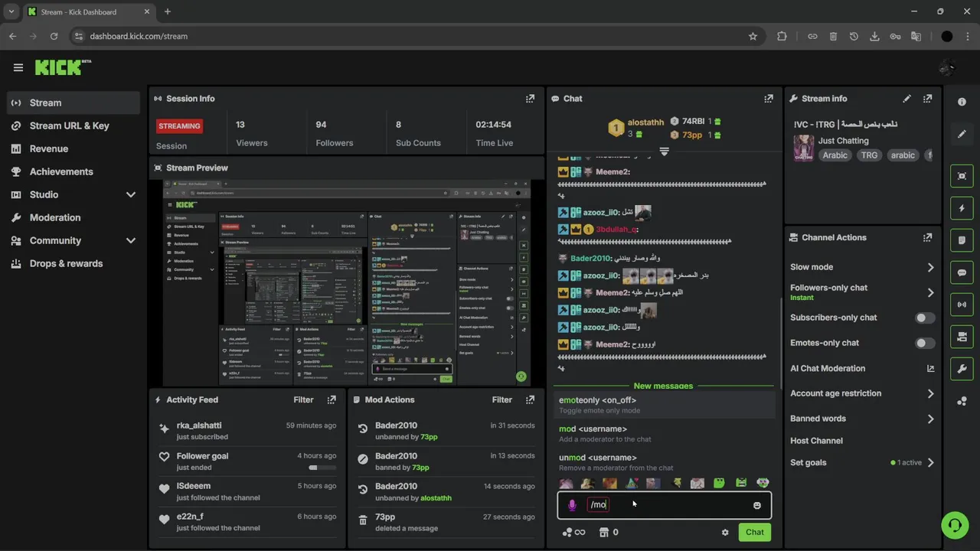Pop out the Session Info panel

[x=530, y=99]
